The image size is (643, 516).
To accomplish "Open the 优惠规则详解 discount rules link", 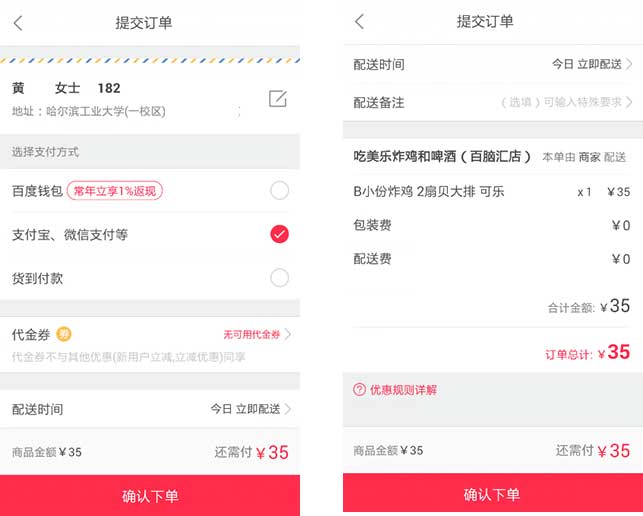I will pyautogui.click(x=403, y=390).
